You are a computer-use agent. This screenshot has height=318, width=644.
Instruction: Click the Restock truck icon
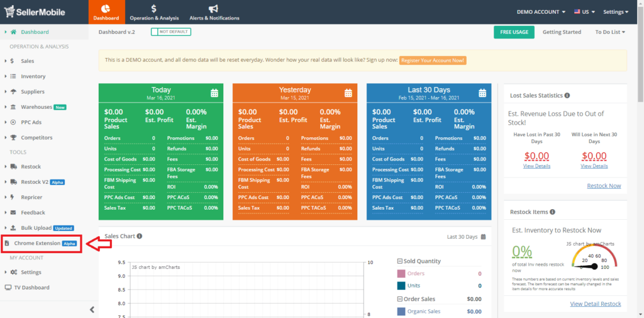(x=13, y=167)
